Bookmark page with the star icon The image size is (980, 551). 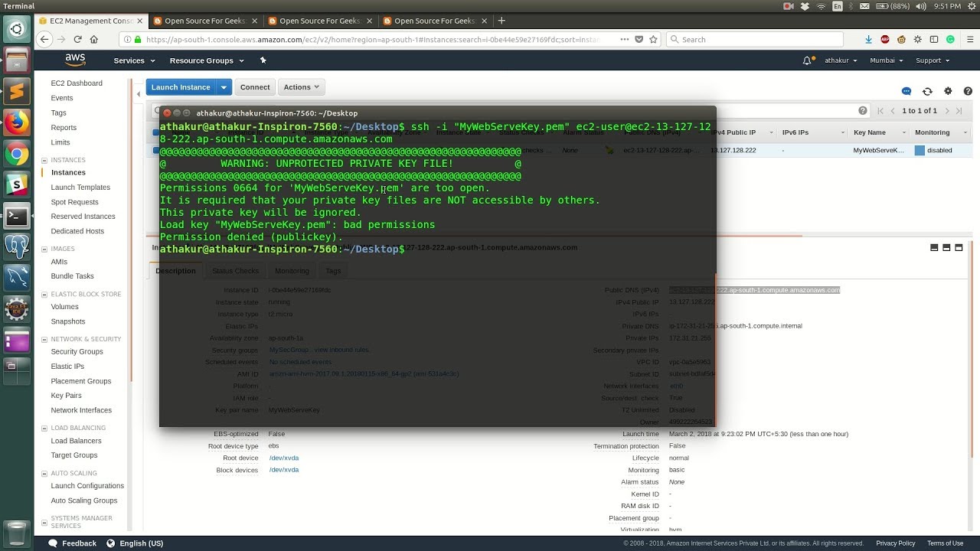(653, 39)
